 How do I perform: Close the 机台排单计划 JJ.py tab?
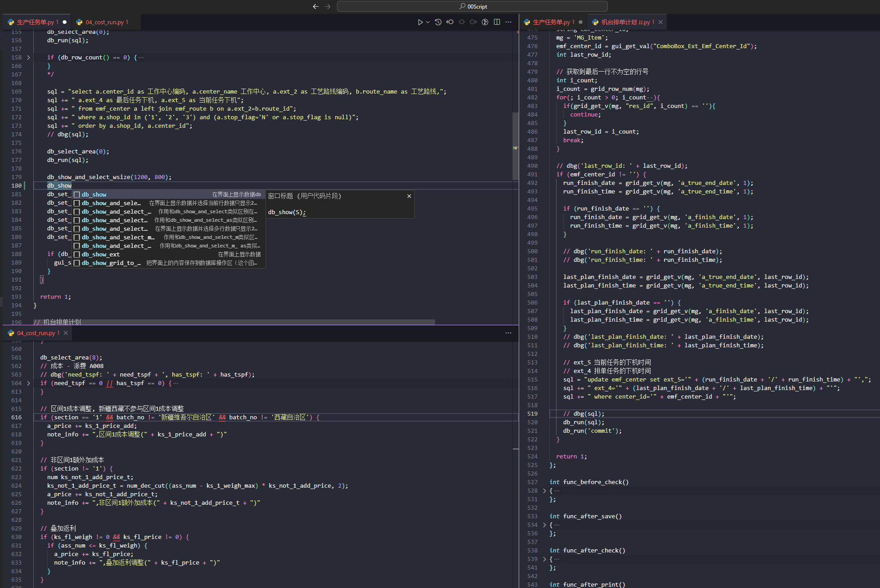[x=660, y=22]
